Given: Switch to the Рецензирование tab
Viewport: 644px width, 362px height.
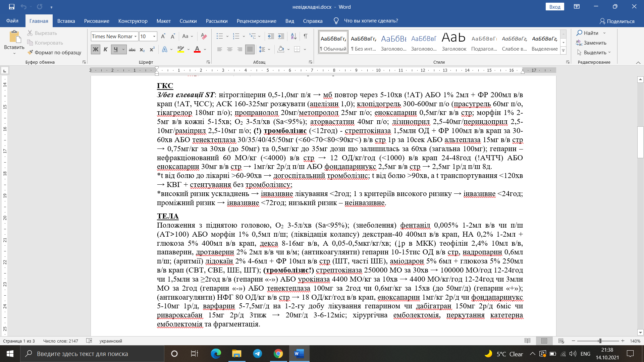Looking at the screenshot, I should coord(256,21).
